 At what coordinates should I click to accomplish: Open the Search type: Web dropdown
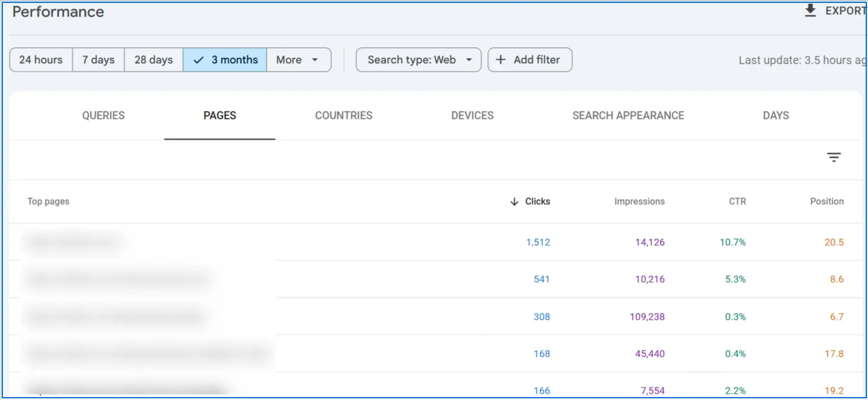tap(418, 59)
